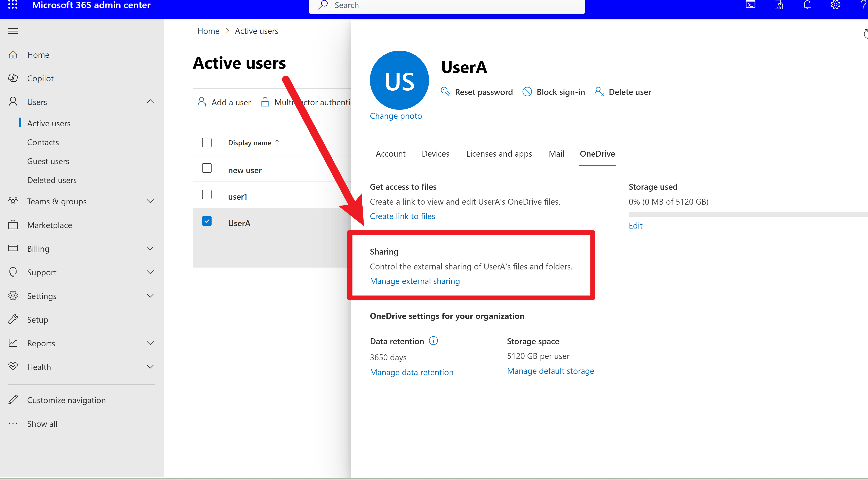Click the Marketplace bag icon
The image size is (868, 480).
point(13,225)
